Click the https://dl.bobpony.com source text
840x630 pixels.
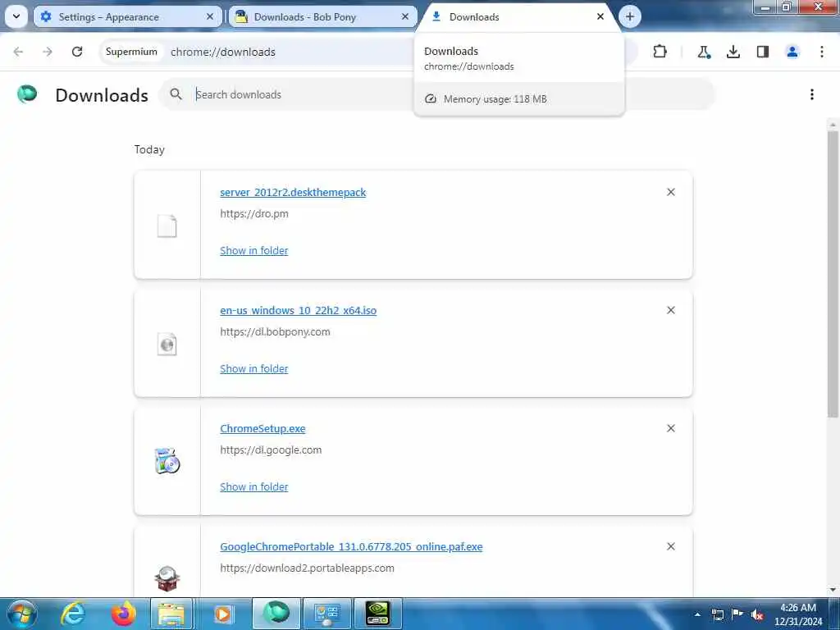(x=275, y=331)
